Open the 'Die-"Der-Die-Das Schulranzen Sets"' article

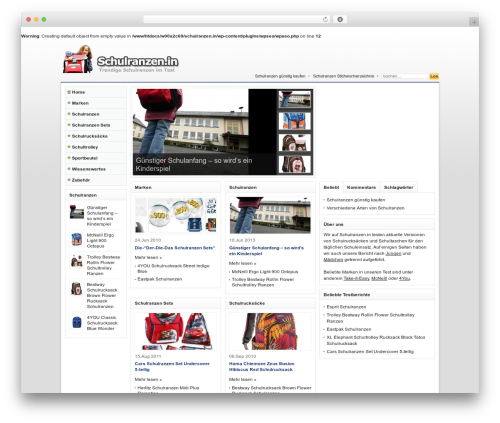(175, 248)
